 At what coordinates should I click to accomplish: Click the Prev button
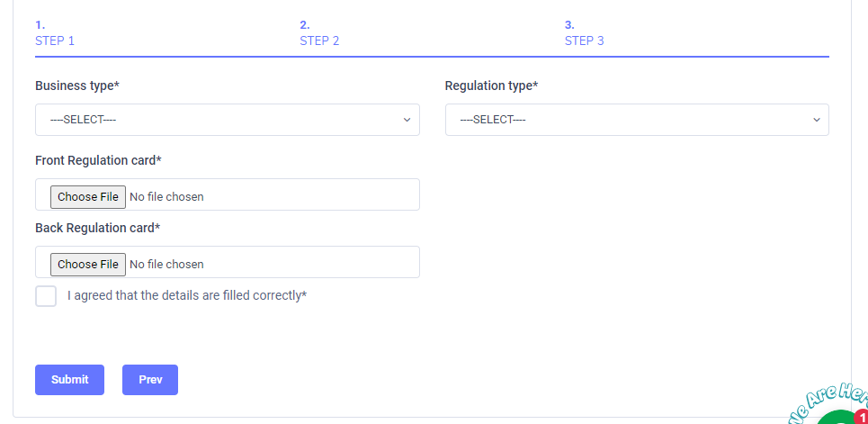click(150, 380)
